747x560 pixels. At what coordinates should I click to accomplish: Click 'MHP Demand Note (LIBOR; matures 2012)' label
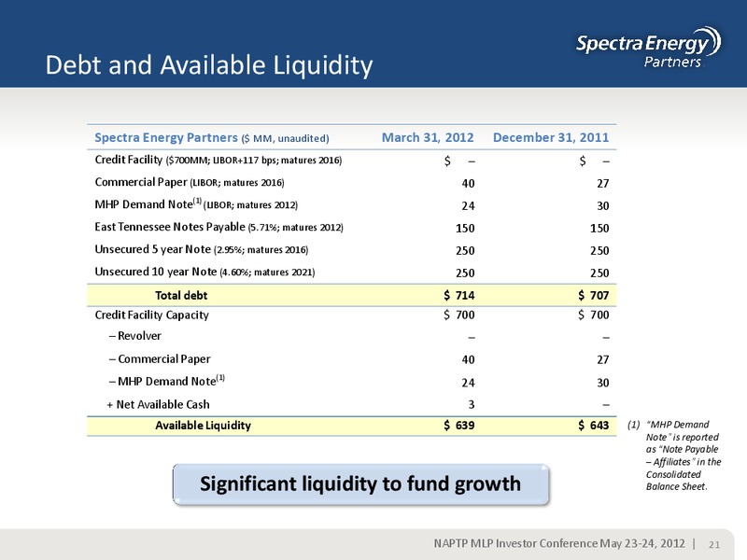(x=196, y=204)
